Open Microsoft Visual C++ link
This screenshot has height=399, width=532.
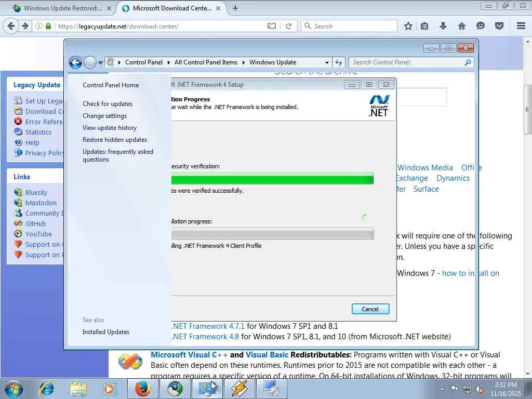coord(189,354)
